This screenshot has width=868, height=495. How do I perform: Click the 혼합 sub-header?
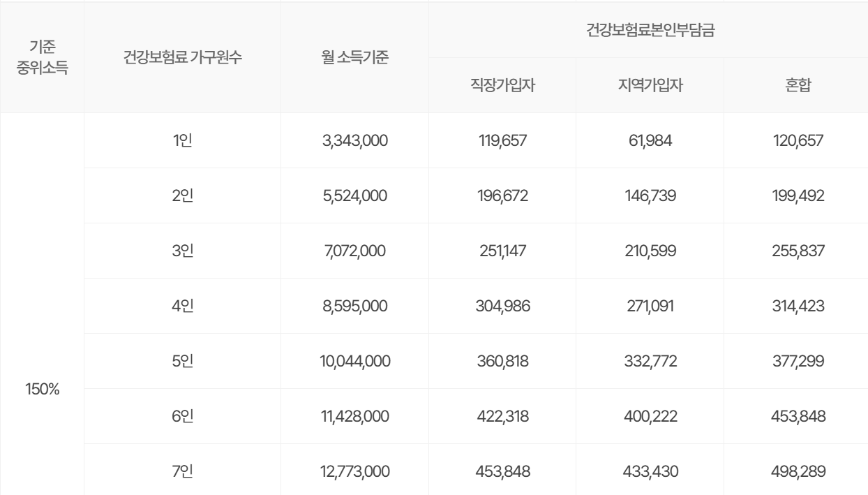tap(798, 86)
